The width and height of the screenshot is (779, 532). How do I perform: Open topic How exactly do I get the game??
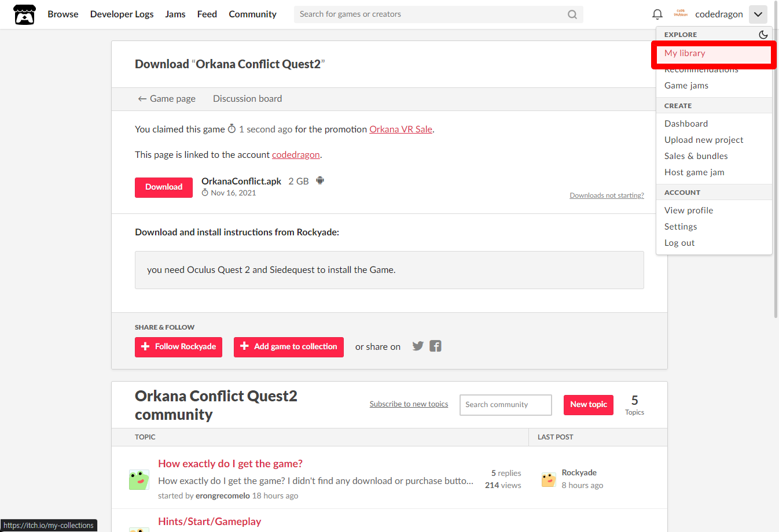click(x=230, y=464)
